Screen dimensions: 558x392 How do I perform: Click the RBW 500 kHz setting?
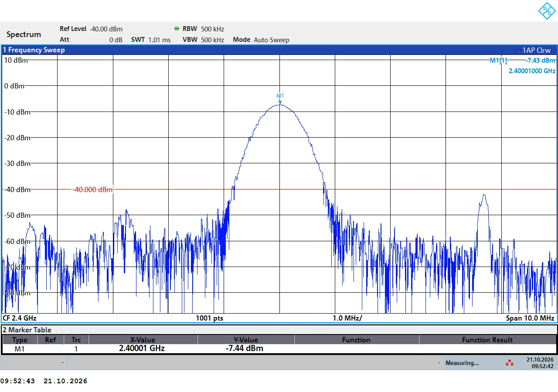203,29
